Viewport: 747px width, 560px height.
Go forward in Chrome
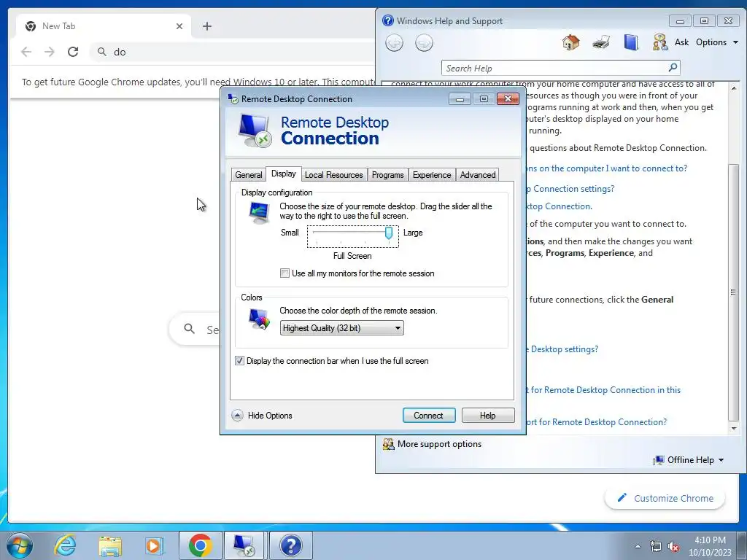[49, 52]
